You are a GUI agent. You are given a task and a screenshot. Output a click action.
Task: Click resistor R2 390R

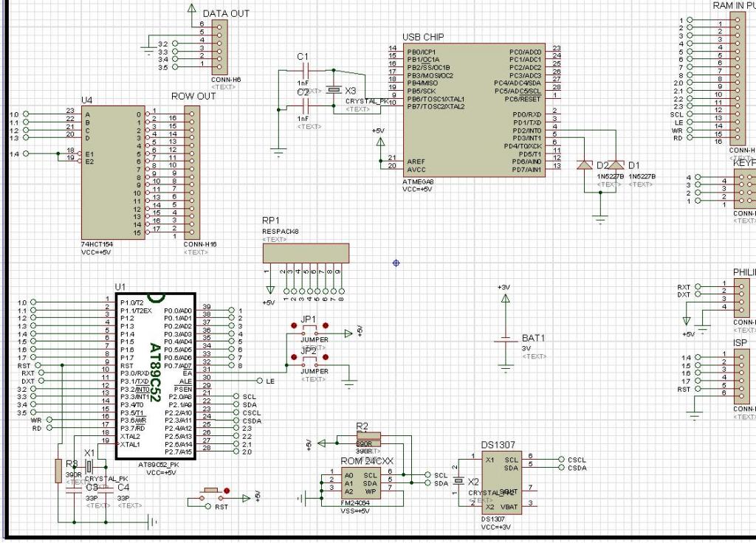pos(369,439)
